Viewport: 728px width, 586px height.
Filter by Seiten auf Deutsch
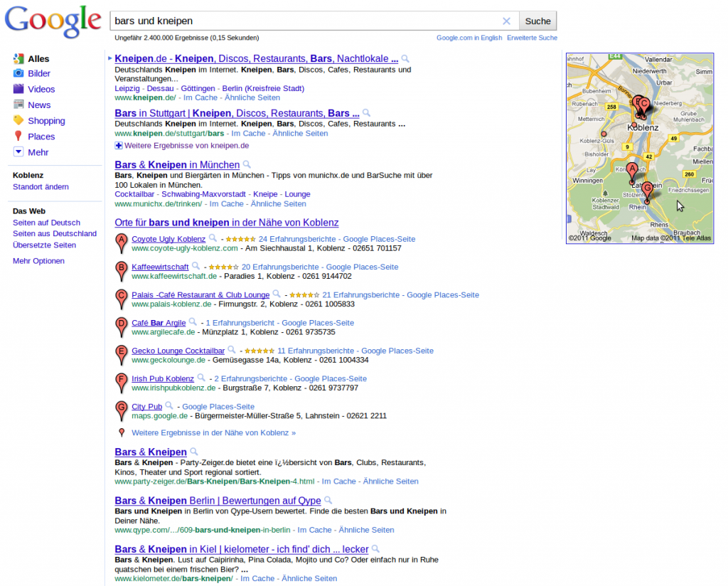click(x=46, y=223)
